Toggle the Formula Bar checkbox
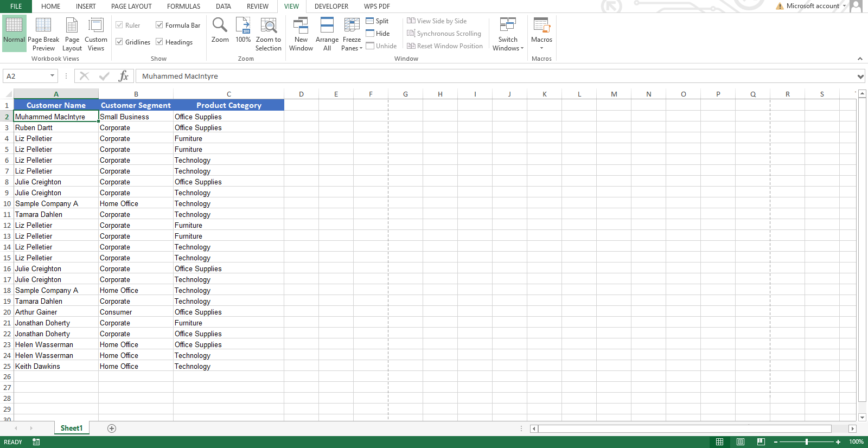The image size is (868, 448). [x=159, y=25]
